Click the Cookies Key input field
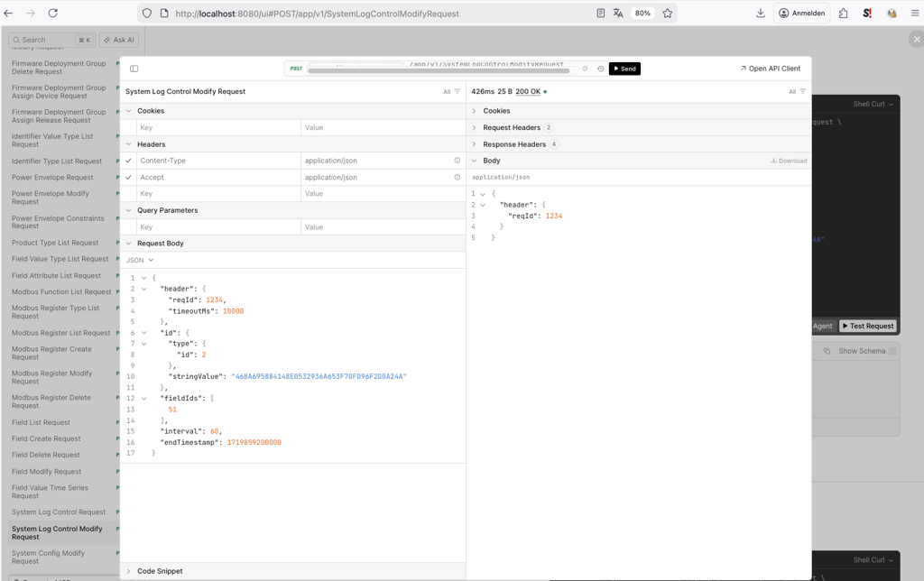The width and height of the screenshot is (924, 581). point(218,128)
